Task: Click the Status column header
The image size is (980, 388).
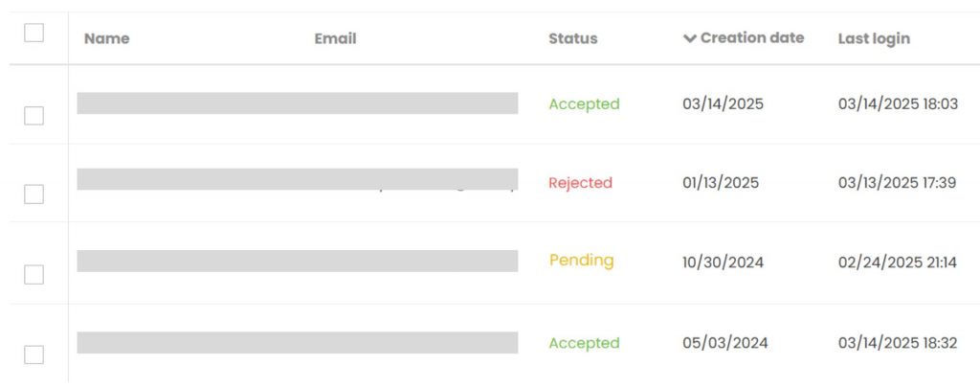Action: [x=572, y=38]
